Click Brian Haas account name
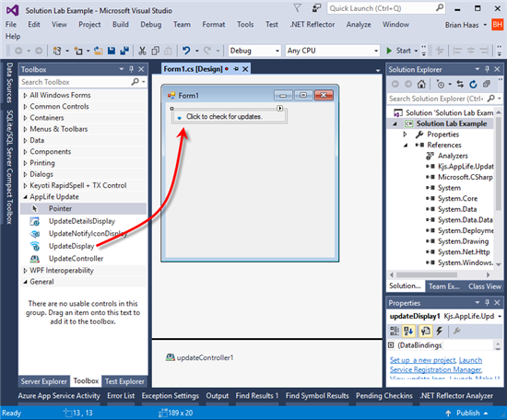Image resolution: width=507 pixels, height=420 pixels. click(462, 25)
